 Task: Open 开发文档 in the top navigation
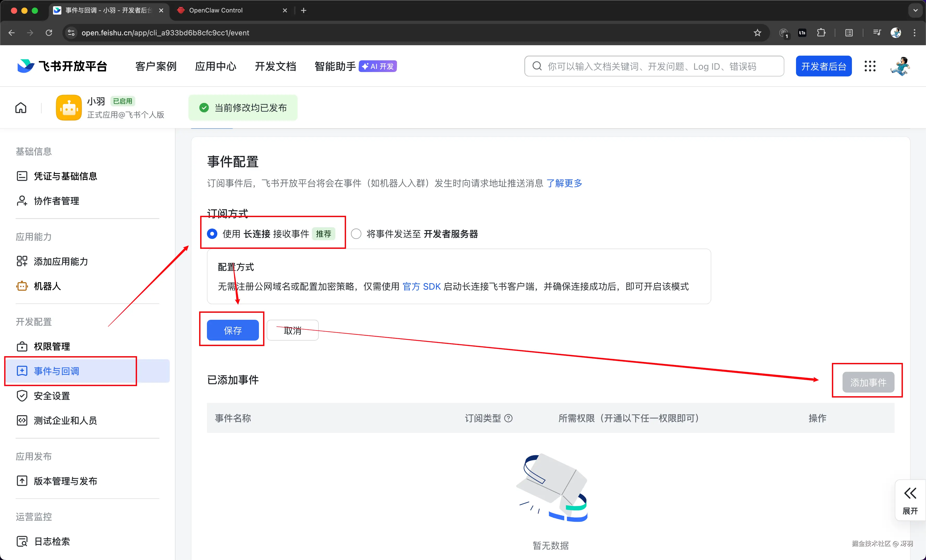(x=275, y=66)
